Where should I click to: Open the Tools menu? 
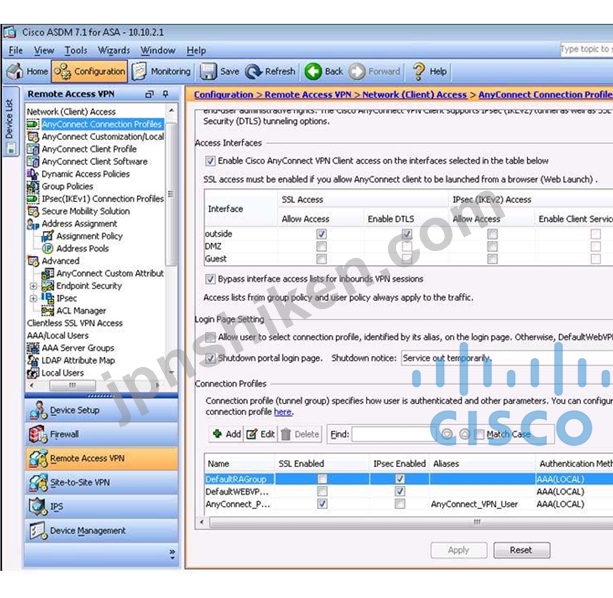point(76,50)
